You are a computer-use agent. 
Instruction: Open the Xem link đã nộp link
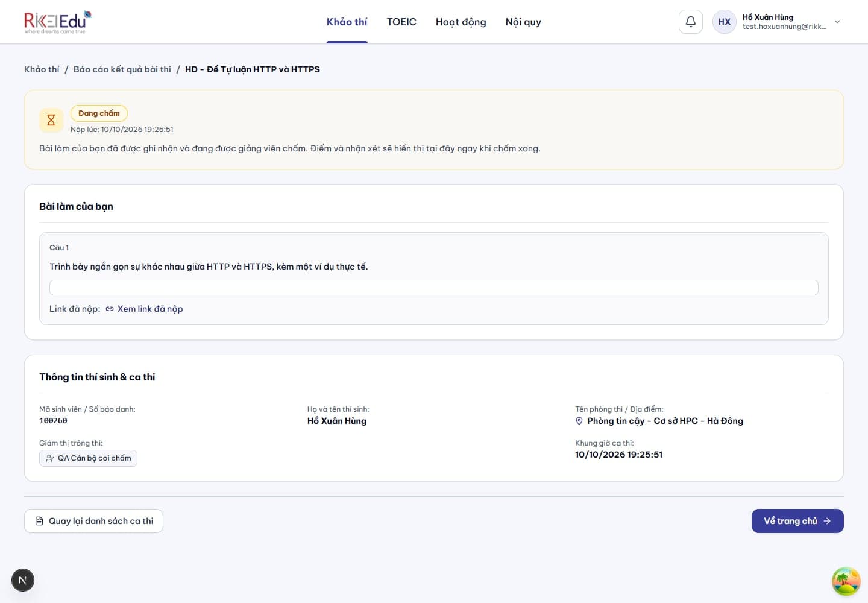[x=150, y=309]
